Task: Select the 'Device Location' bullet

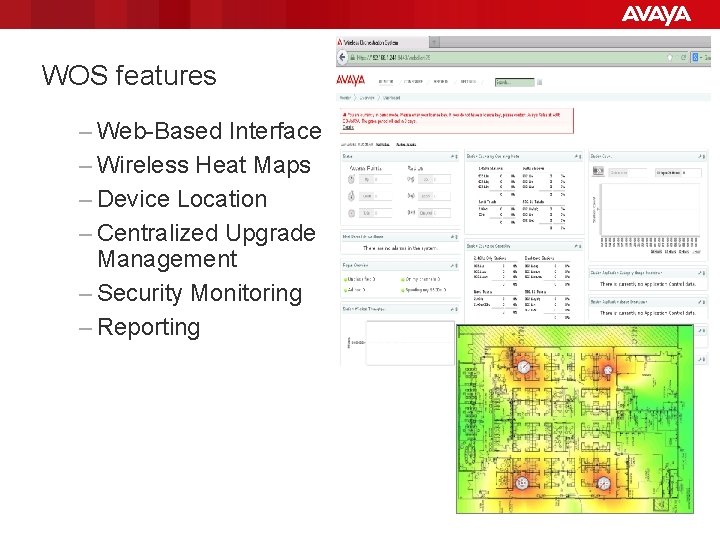Action: tap(182, 199)
